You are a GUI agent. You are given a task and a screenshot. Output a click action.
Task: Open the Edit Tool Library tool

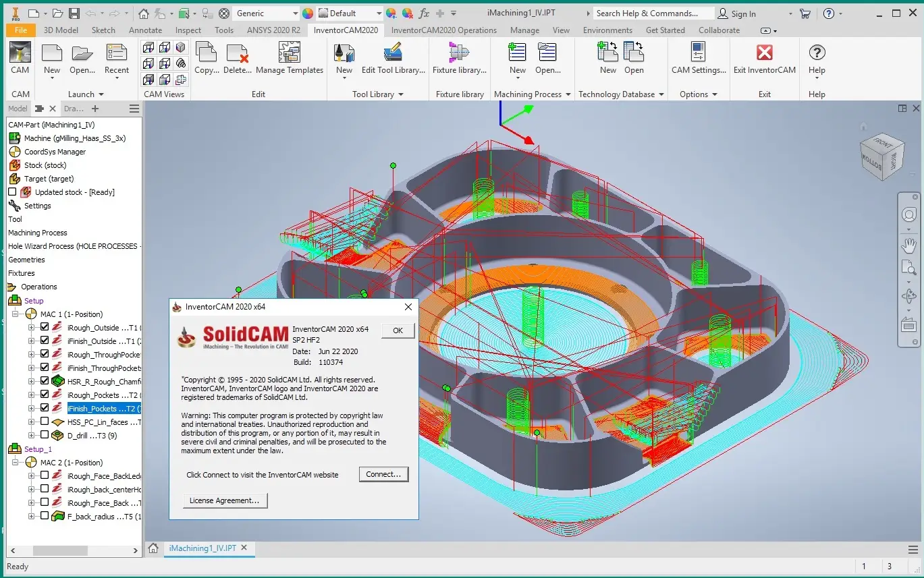[x=393, y=59]
